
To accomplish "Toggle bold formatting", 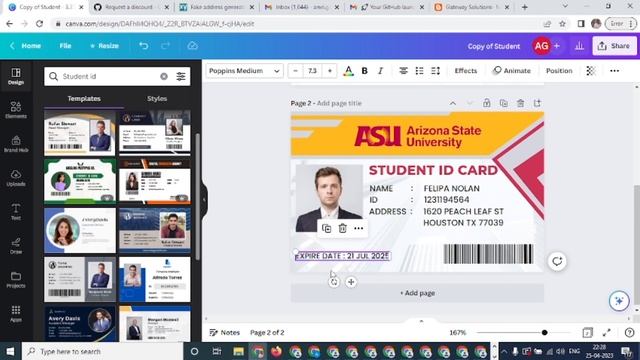I will coord(364,71).
